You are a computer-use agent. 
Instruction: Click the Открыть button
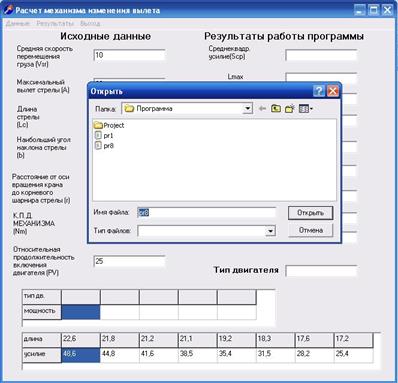pyautogui.click(x=310, y=213)
